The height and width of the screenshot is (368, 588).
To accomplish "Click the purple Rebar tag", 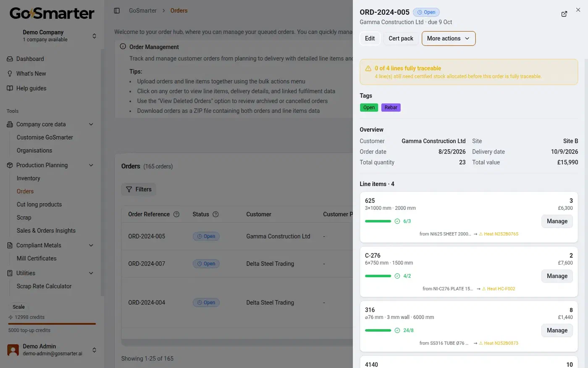I will click(x=391, y=108).
